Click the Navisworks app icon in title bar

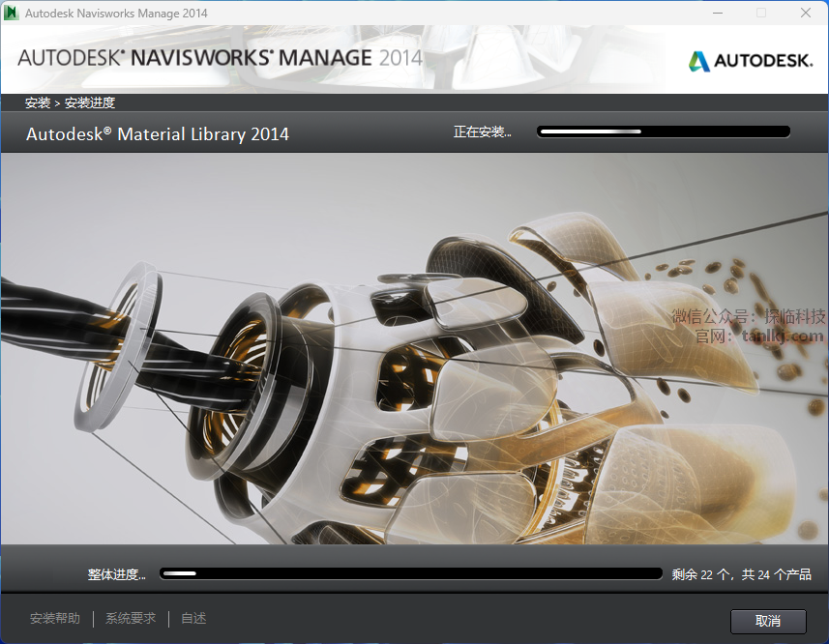11,13
